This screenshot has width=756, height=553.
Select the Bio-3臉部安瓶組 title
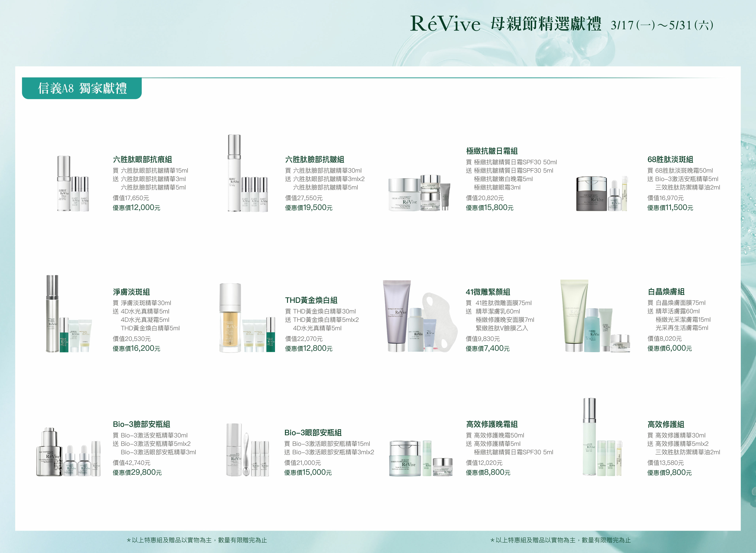pyautogui.click(x=141, y=424)
